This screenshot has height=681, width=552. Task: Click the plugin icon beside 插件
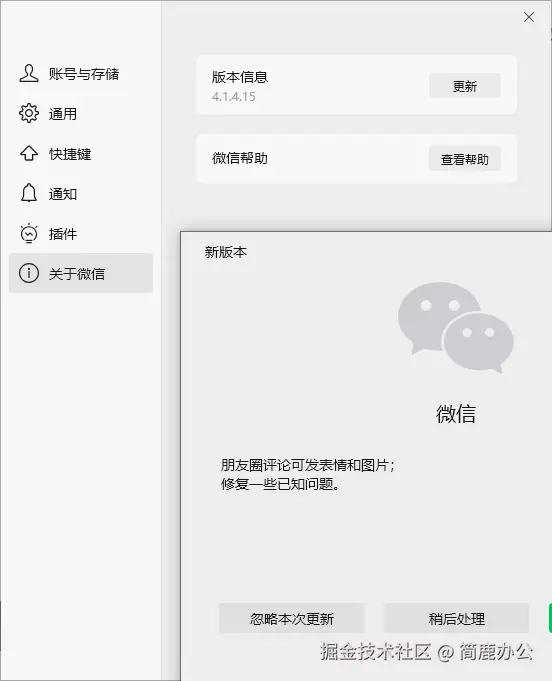(x=29, y=233)
